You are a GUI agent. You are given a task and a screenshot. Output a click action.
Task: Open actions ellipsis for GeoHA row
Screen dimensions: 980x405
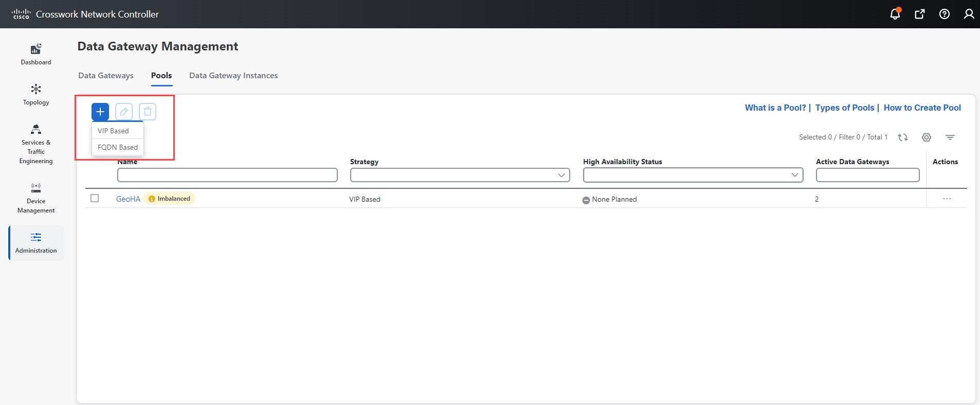coord(947,199)
